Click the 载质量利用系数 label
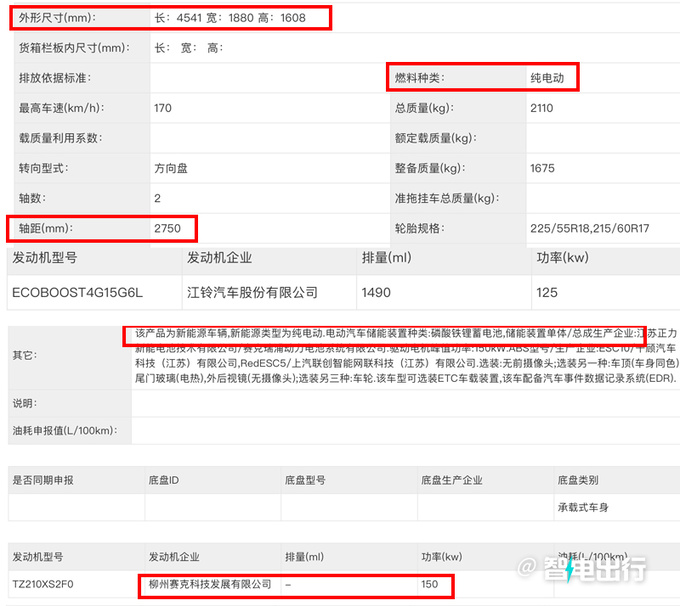 (x=60, y=138)
